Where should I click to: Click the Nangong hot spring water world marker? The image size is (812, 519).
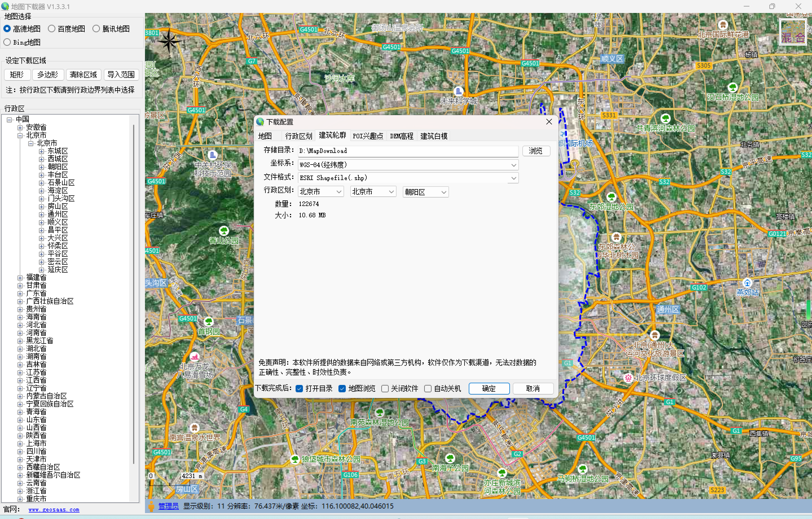pyautogui.click(x=194, y=428)
